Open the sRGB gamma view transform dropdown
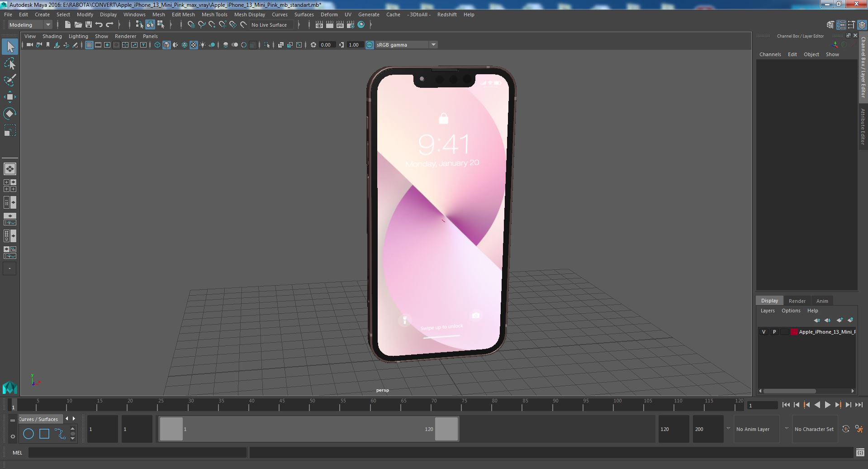The height and width of the screenshot is (469, 868). (x=406, y=45)
